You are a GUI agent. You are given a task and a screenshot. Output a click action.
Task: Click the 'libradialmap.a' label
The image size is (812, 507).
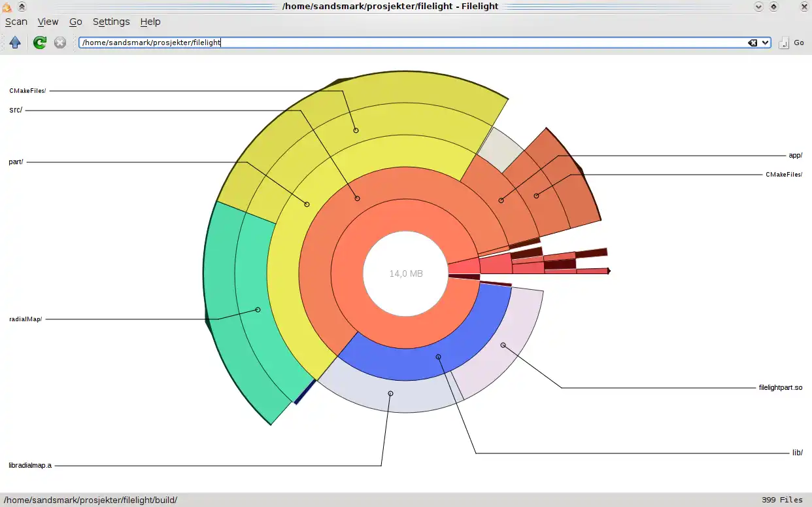[x=30, y=466]
